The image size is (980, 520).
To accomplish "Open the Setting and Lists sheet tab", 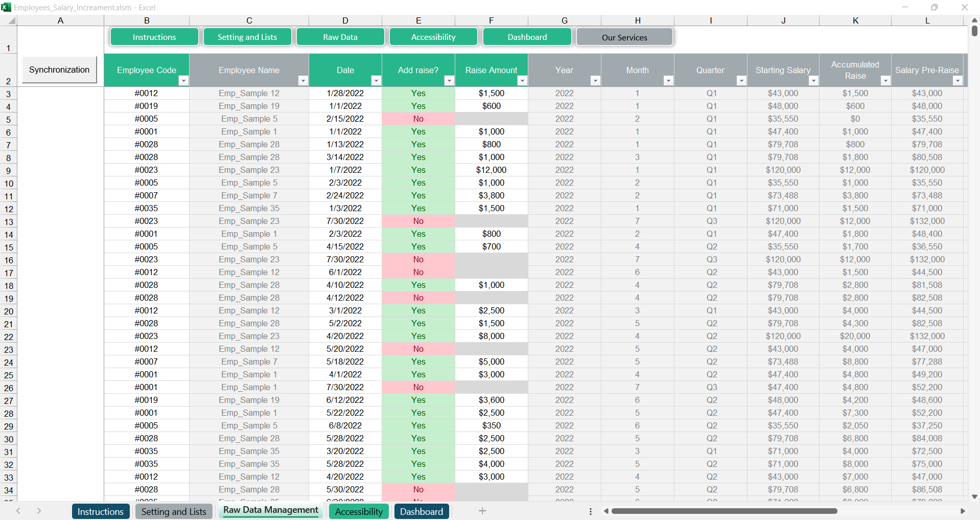I will click(x=174, y=511).
